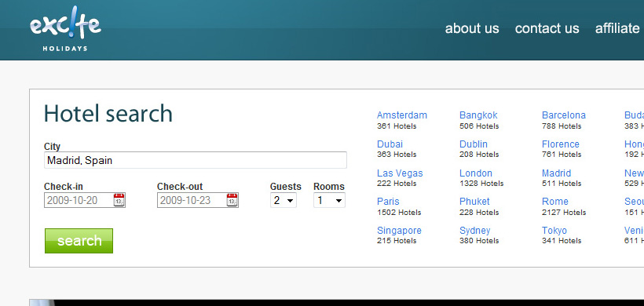Select the Las Vegas city link
The image size is (644, 306).
400,173
